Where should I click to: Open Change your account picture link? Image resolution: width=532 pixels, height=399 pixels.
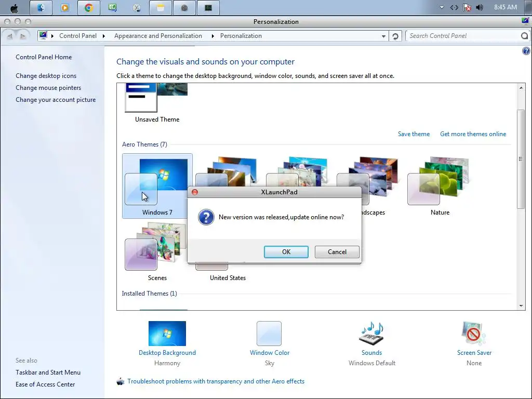pyautogui.click(x=56, y=100)
